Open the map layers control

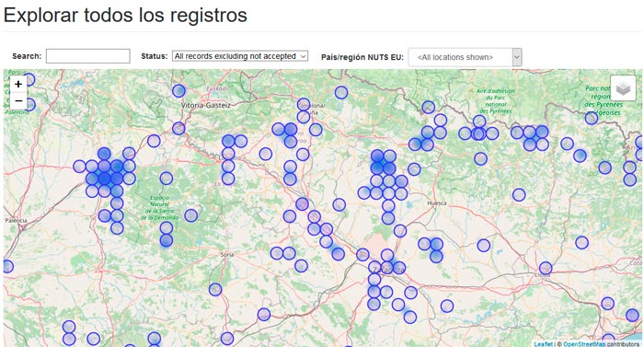[623, 88]
